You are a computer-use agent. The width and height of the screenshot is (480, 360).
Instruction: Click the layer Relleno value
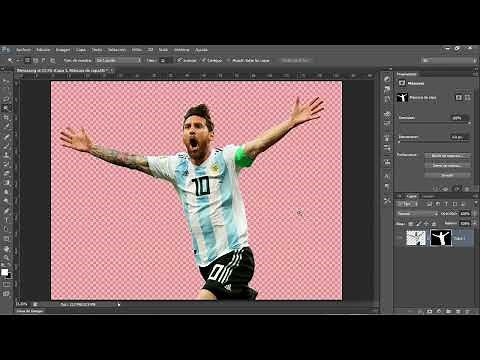pos(465,223)
